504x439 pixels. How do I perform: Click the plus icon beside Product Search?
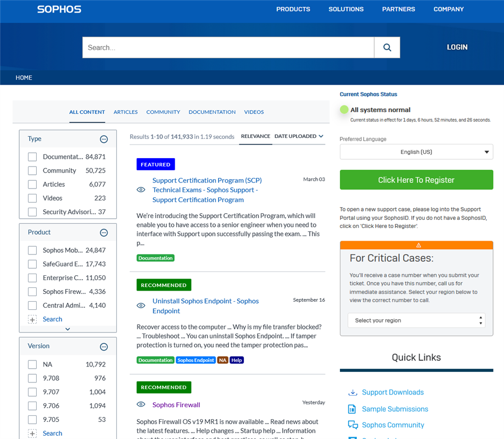[32, 319]
